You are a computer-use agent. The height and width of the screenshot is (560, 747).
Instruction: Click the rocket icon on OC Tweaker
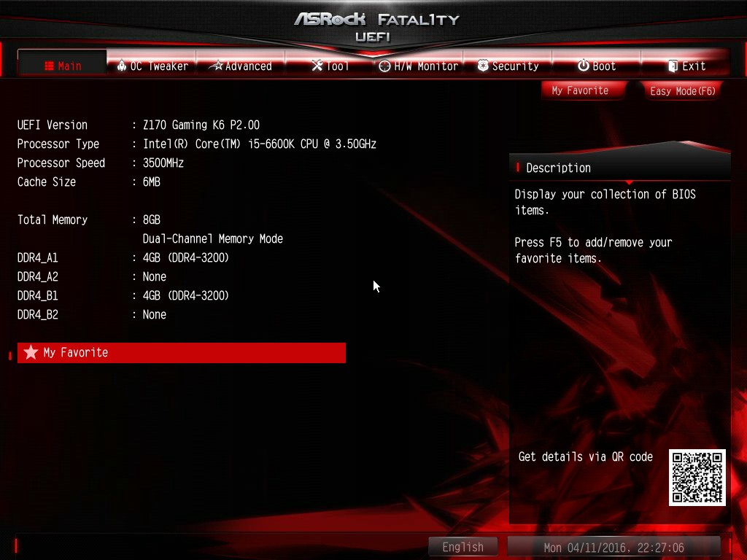pos(122,65)
